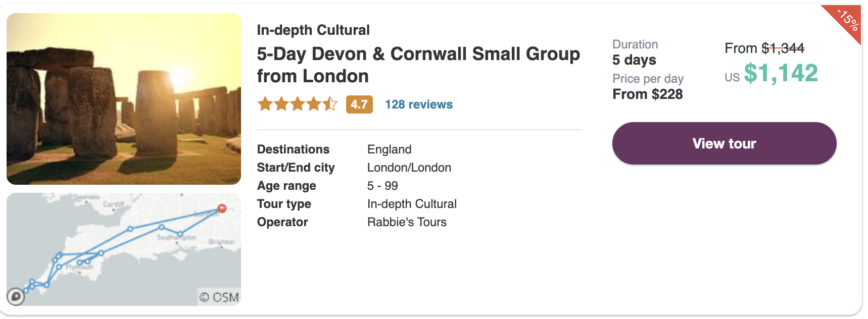Click the crossed-out $1,344 original price
The height and width of the screenshot is (319, 868).
tap(783, 48)
